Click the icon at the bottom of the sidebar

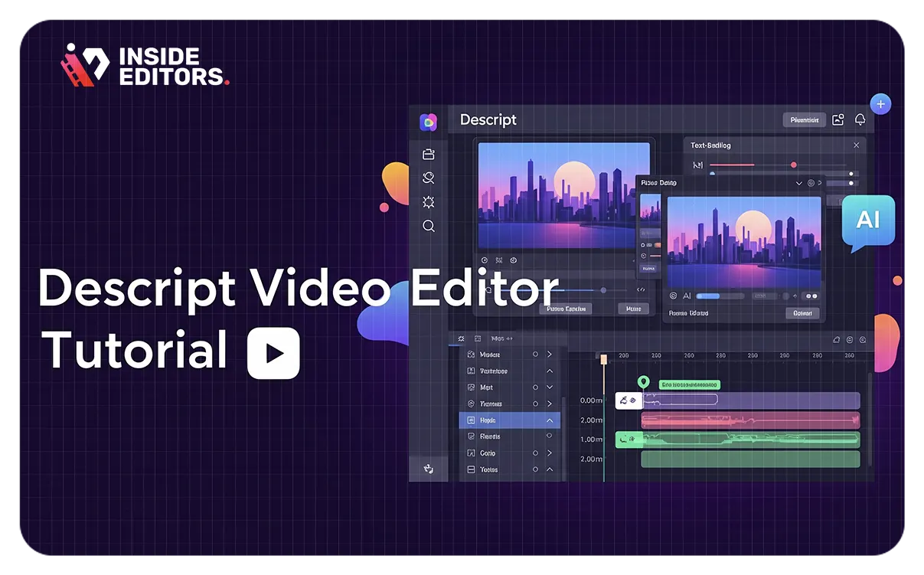click(429, 469)
